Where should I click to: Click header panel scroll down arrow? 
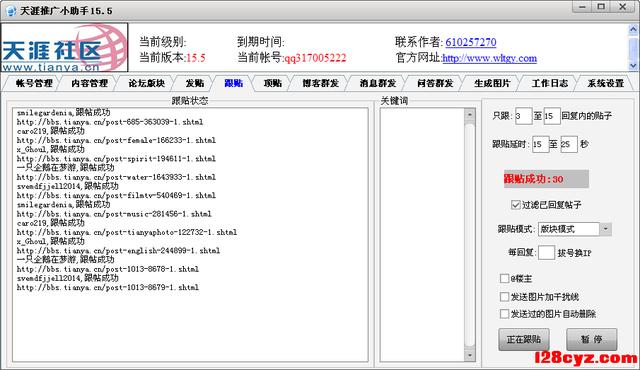[633, 65]
